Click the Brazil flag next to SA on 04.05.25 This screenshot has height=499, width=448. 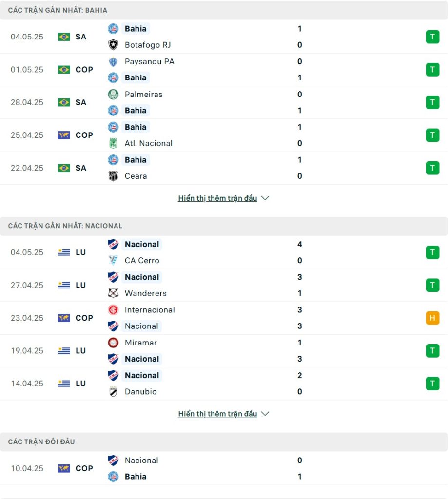tap(64, 37)
